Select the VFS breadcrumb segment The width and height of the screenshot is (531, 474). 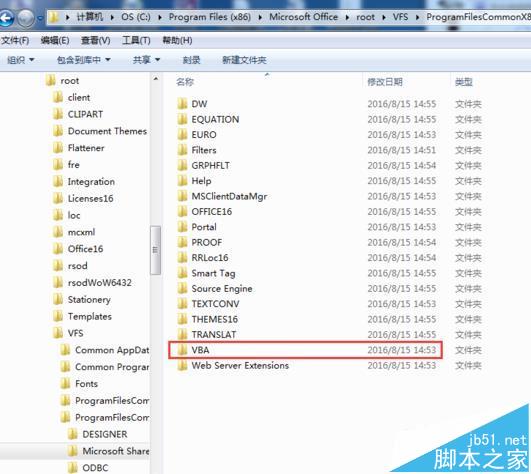(x=400, y=17)
